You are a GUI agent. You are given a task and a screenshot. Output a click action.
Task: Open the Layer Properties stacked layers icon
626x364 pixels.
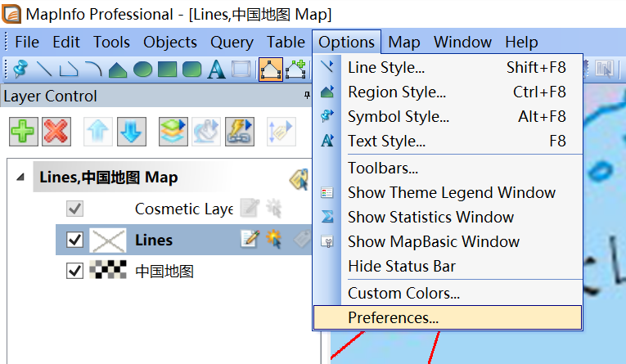173,132
